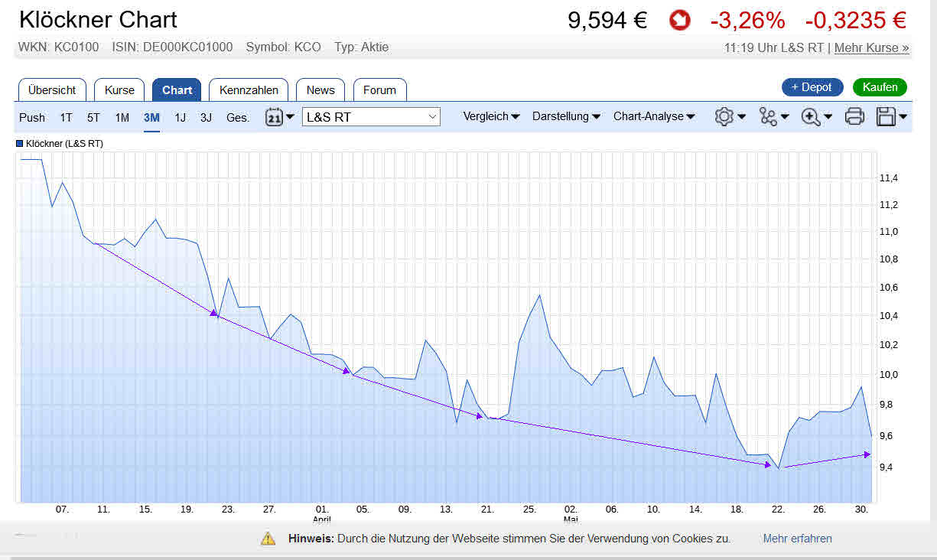Switch to the Kurse tab
This screenshot has height=560, width=937.
pyautogui.click(x=119, y=90)
